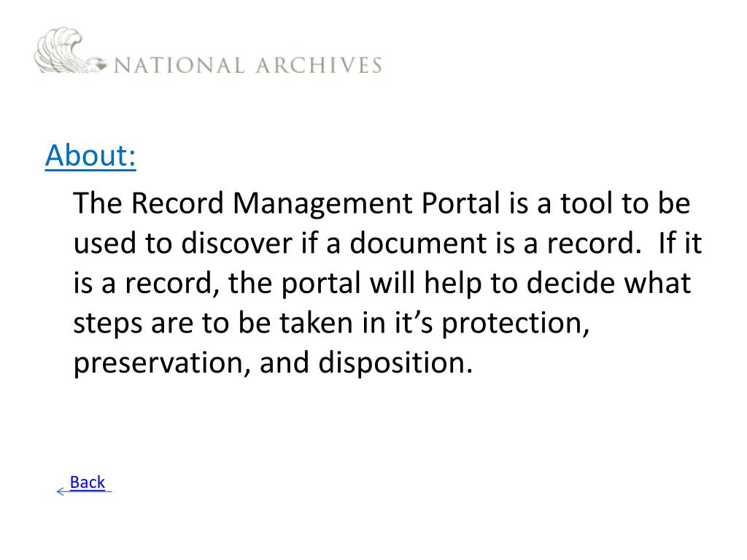
Task: Click the word tool in first line
Action: 586,203
